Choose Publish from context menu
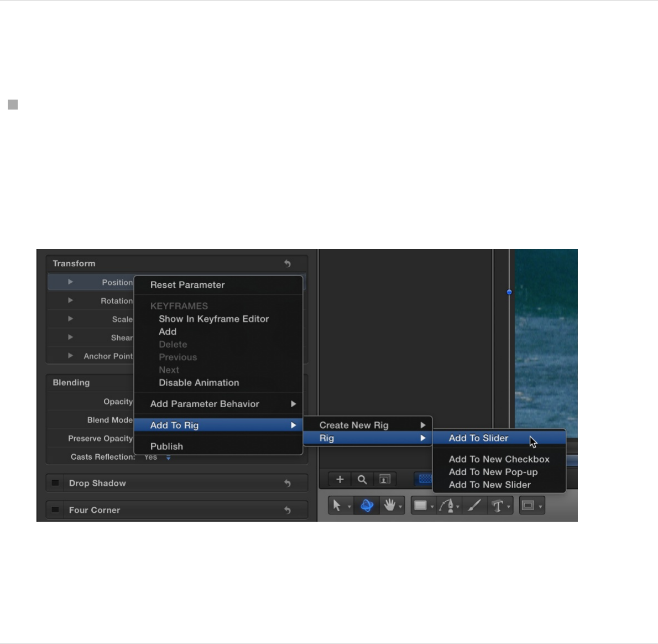The width and height of the screenshot is (658, 644). [x=218, y=446]
